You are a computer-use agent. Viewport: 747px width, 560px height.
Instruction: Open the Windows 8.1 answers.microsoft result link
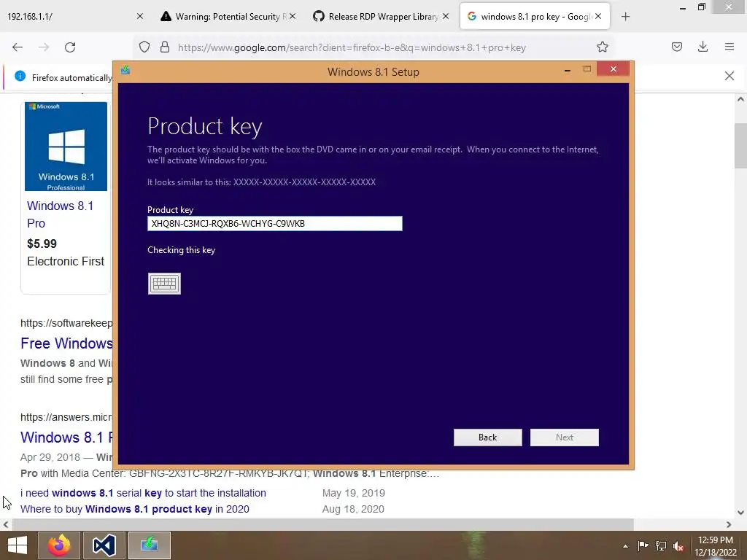[66, 437]
